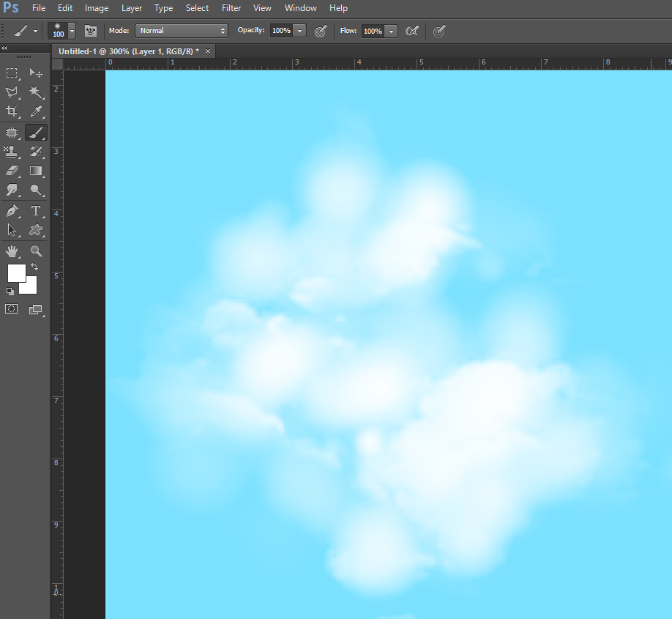Toggle pressure for size button

439,31
